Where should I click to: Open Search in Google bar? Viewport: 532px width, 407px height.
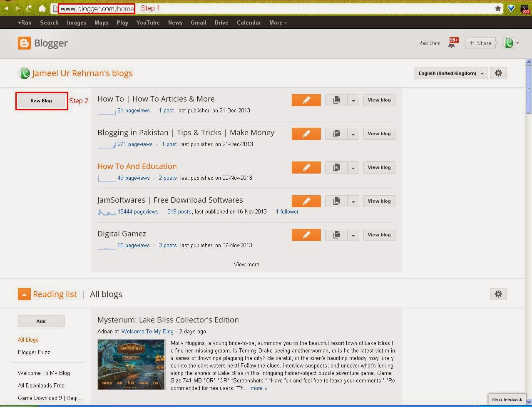49,22
